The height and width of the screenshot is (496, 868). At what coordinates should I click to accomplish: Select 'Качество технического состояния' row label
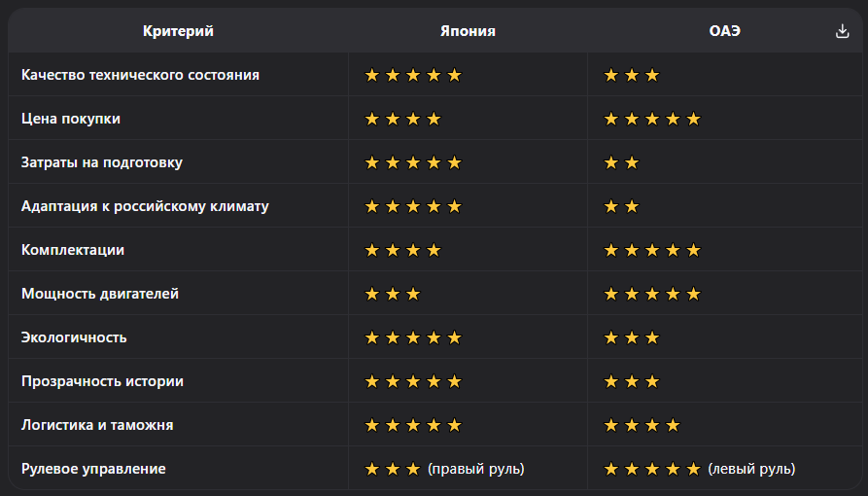140,75
